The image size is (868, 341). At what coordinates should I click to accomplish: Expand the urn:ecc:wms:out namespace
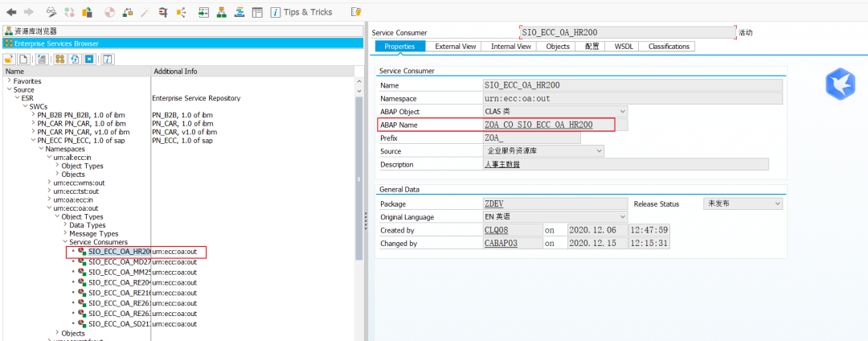(x=49, y=183)
